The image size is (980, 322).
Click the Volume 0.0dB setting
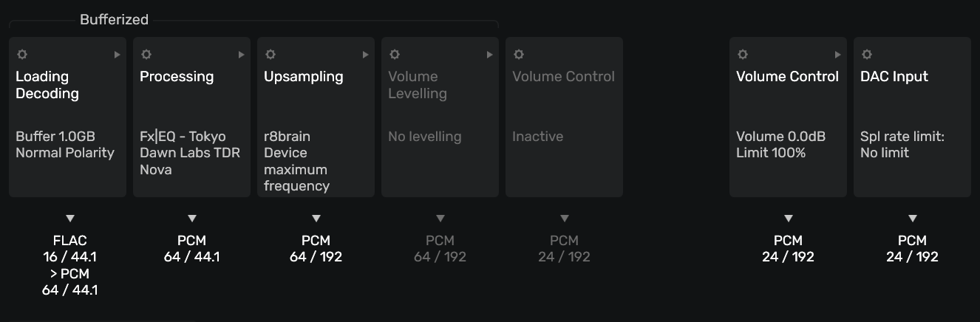tap(780, 137)
